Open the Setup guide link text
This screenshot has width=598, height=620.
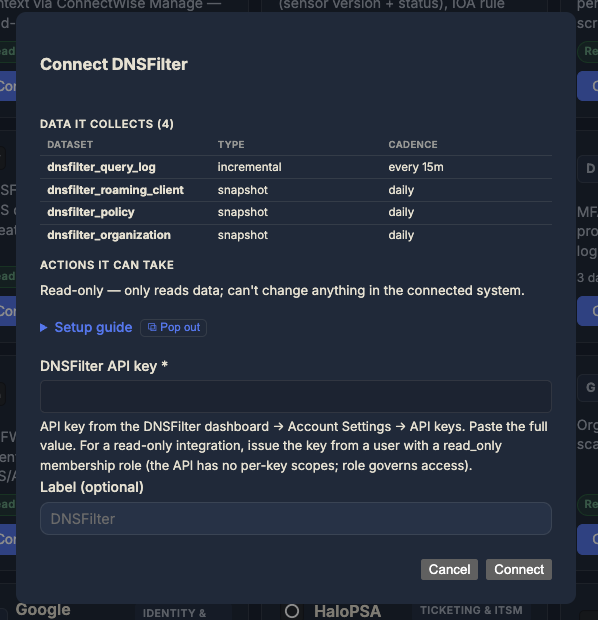pos(93,327)
